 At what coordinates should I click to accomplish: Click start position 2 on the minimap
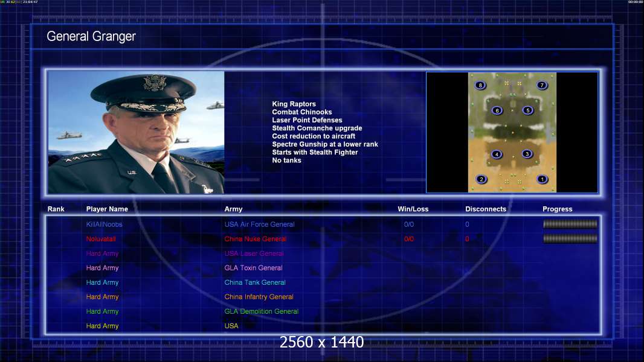click(481, 179)
